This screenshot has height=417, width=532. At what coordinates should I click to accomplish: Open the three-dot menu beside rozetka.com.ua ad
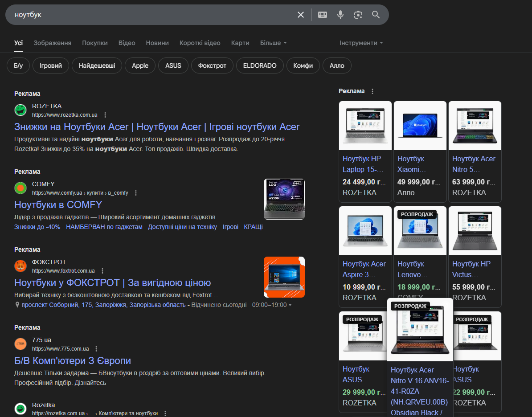tap(105, 115)
